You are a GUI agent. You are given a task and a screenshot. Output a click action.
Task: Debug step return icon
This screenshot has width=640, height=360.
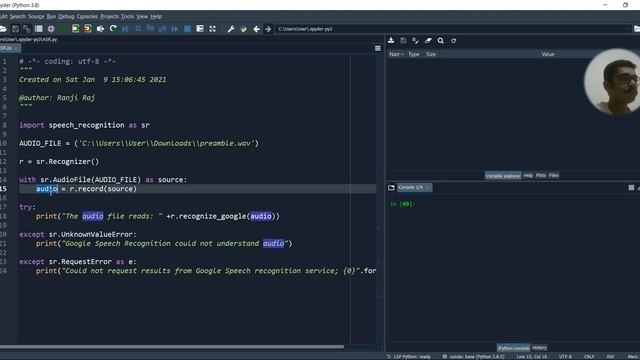(x=162, y=29)
